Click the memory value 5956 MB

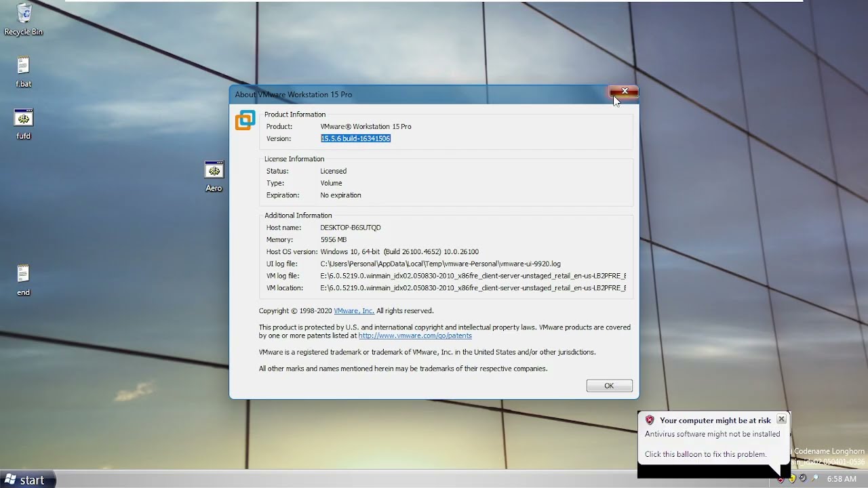(334, 240)
